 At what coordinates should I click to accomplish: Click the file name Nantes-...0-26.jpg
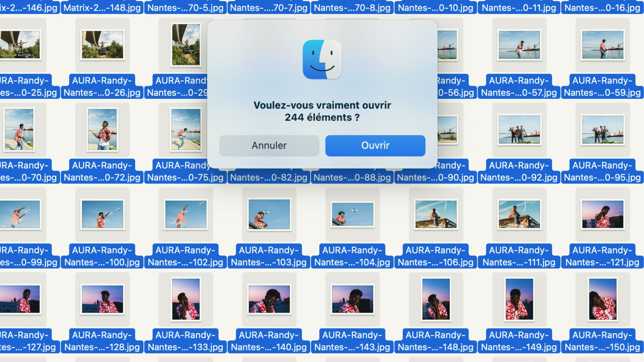tap(102, 93)
